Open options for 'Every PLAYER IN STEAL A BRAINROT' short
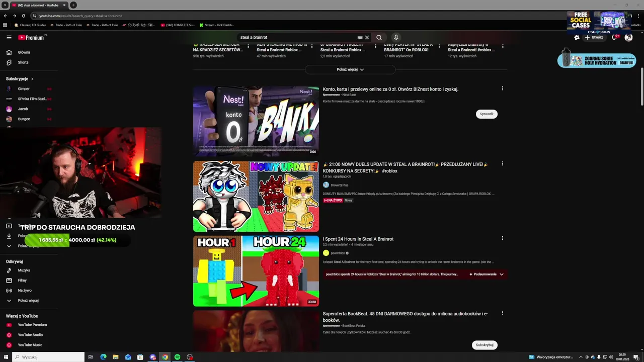The width and height of the screenshot is (644, 362). point(439,46)
